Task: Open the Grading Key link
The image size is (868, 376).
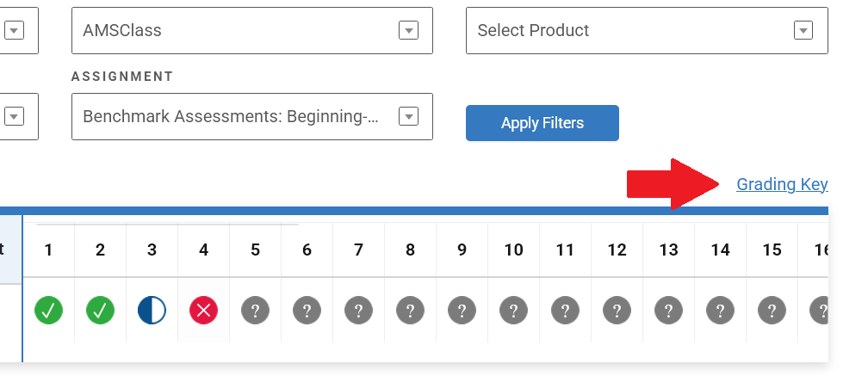Action: click(782, 184)
